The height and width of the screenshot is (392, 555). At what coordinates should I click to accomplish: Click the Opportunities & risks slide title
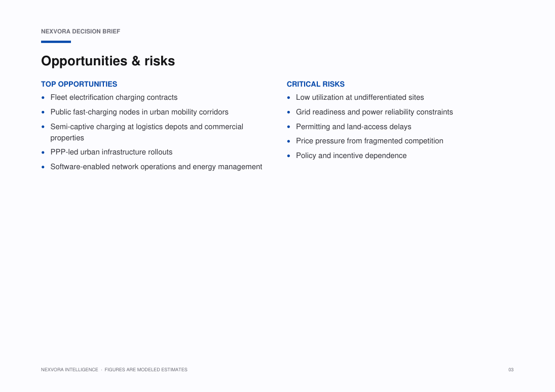coord(108,61)
